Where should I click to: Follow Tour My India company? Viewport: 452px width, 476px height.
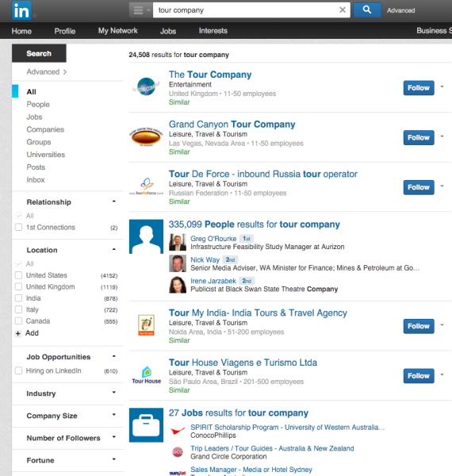[419, 326]
